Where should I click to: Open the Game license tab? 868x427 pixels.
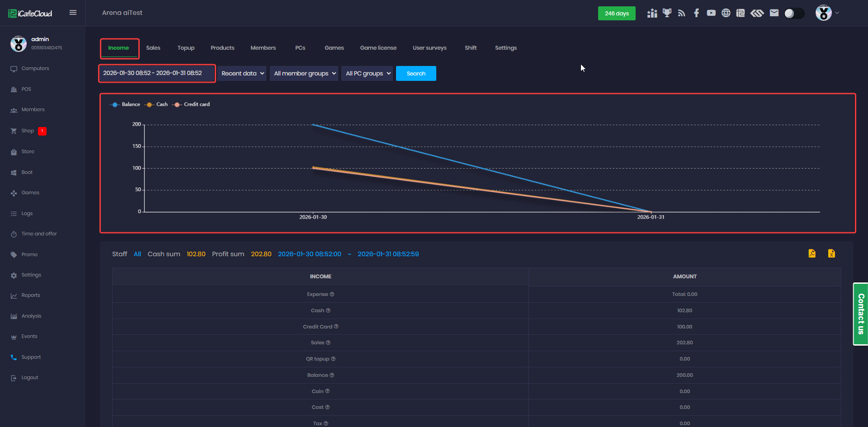tap(378, 48)
